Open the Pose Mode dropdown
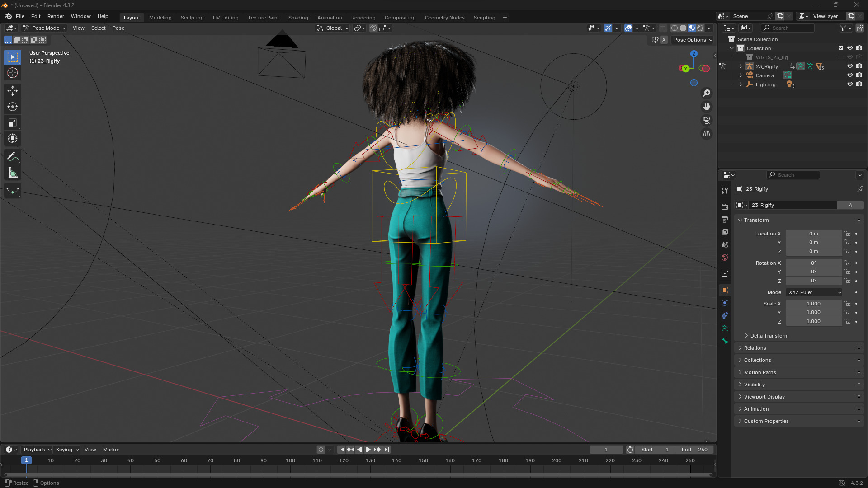 (x=45, y=28)
